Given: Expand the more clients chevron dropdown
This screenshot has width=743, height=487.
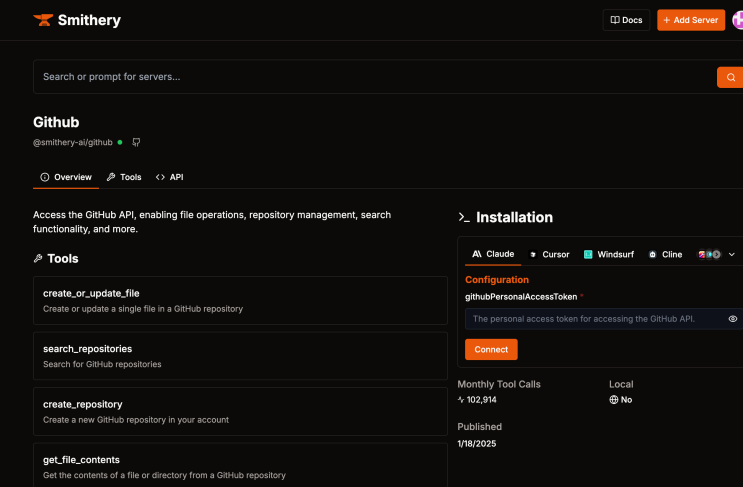Looking at the screenshot, I should coord(732,254).
